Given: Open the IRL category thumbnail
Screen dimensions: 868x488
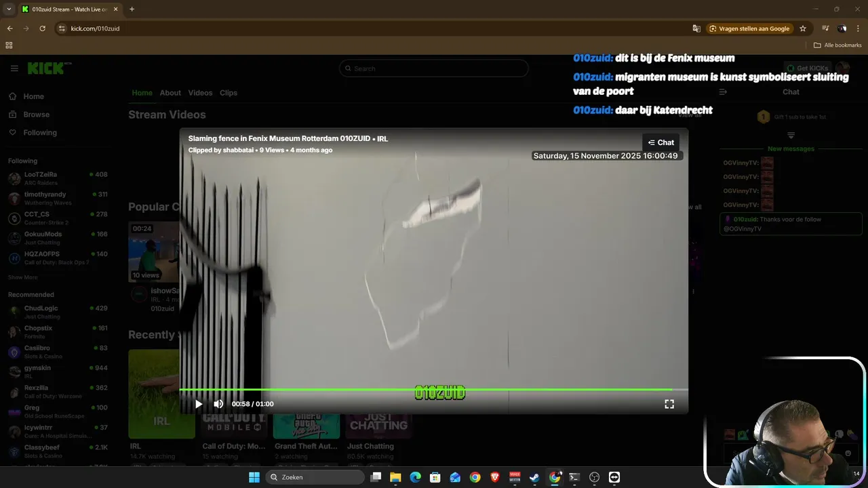Looking at the screenshot, I should 161,394.
